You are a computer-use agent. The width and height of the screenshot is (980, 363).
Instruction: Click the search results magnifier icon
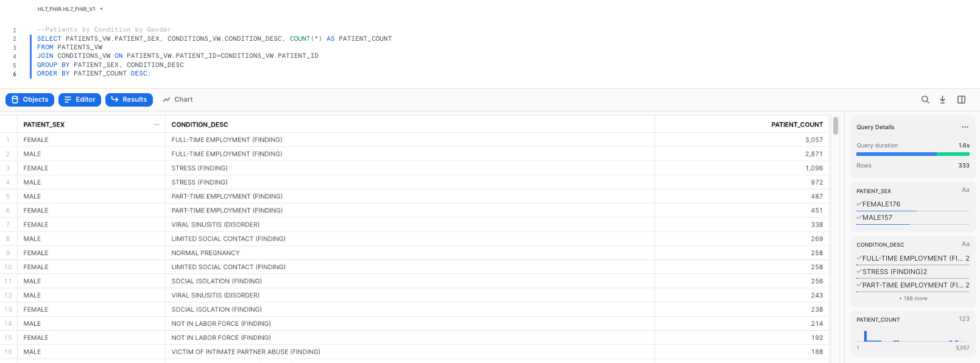(x=925, y=100)
